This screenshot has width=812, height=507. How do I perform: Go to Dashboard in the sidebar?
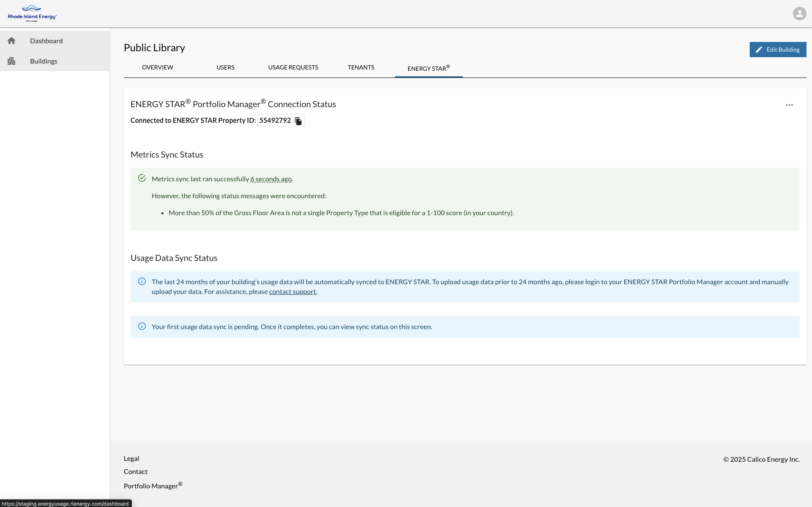55,41
